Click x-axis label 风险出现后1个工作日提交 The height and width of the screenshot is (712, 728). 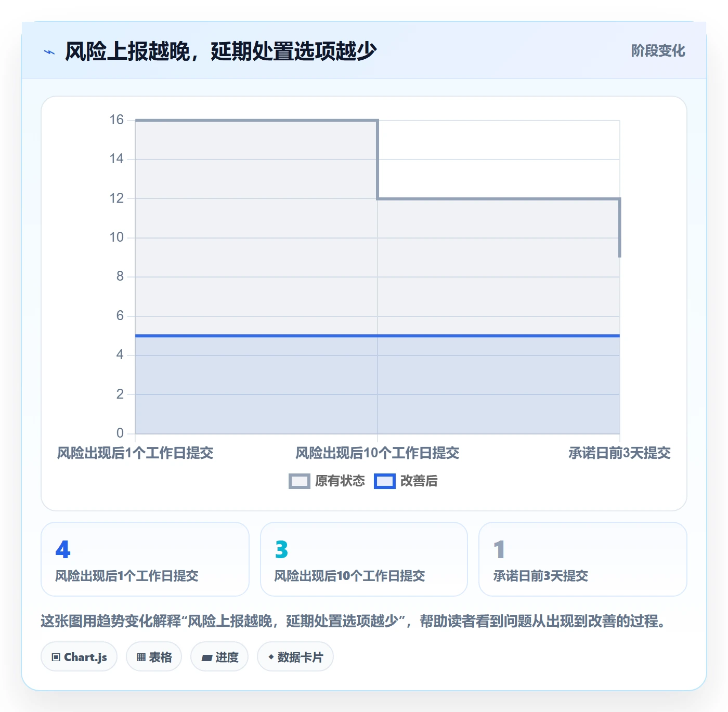(135, 453)
